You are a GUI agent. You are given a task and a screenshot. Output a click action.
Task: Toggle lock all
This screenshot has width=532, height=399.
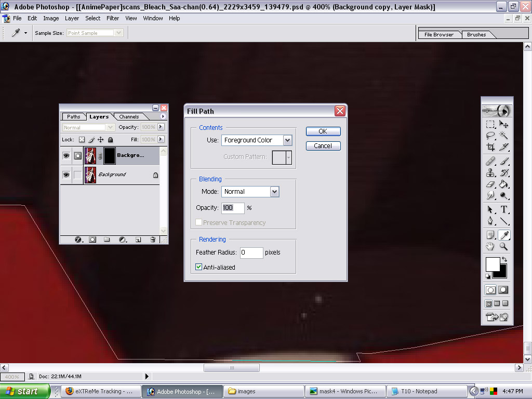point(110,139)
